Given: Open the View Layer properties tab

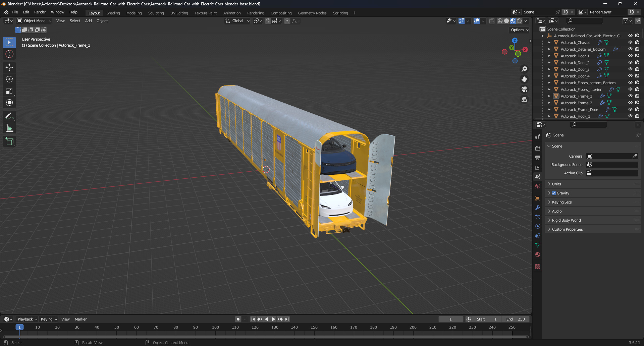Looking at the screenshot, I should [x=538, y=167].
